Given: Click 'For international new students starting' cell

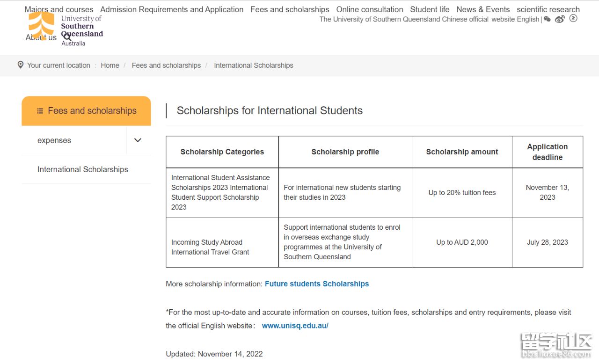Looking at the screenshot, I should tap(345, 192).
